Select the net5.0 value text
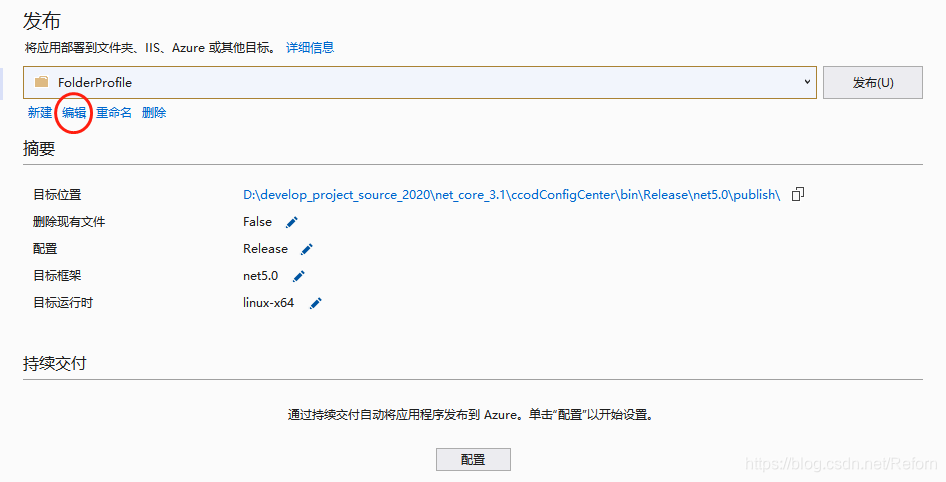Image resolution: width=946 pixels, height=482 pixels. tap(261, 276)
